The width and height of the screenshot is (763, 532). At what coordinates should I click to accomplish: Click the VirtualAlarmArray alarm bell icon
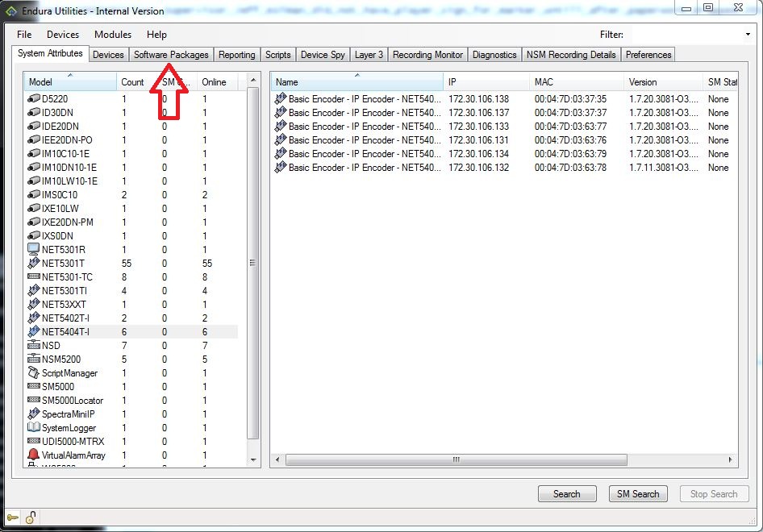(x=33, y=455)
